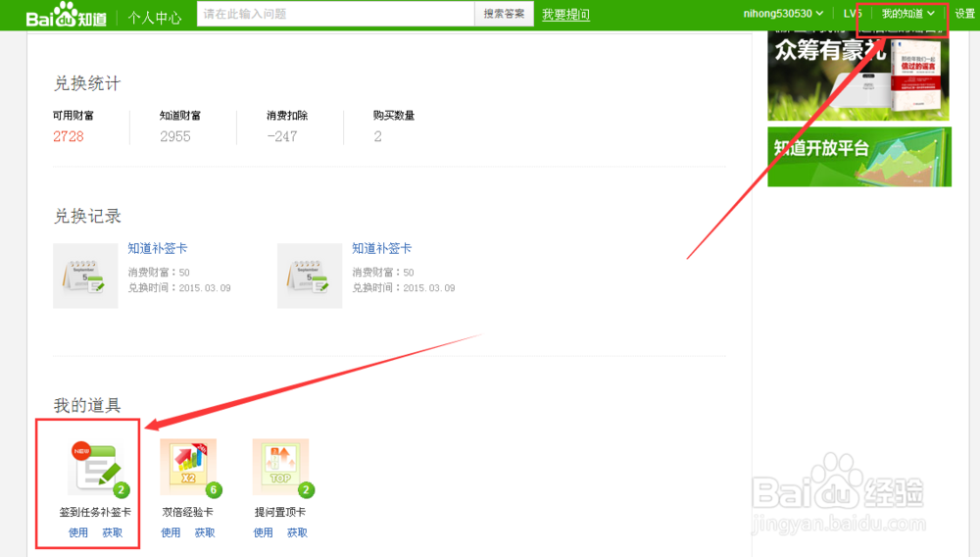Screen dimensions: 980x557
Task: Open the 知道开放平台 banner
Action: pos(859,156)
